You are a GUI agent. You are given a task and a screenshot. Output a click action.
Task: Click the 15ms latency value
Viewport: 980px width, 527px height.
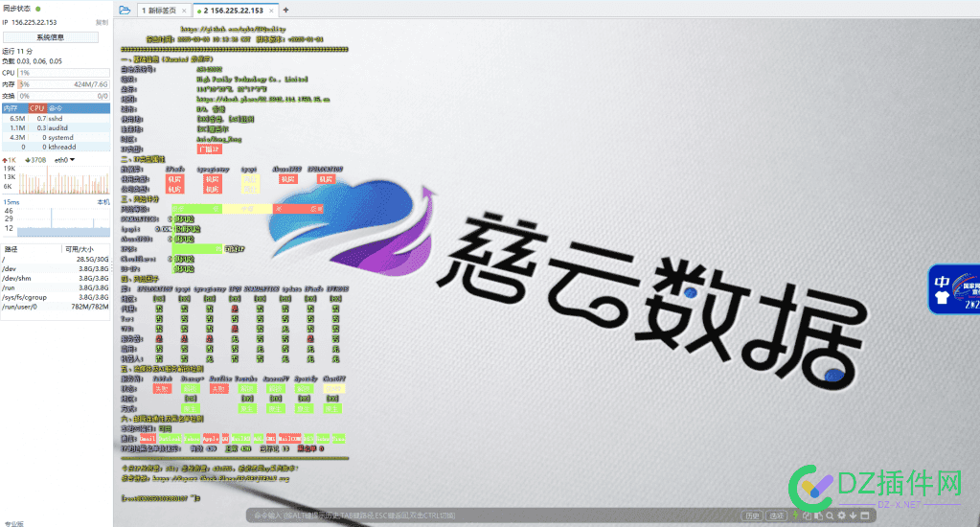[11, 202]
